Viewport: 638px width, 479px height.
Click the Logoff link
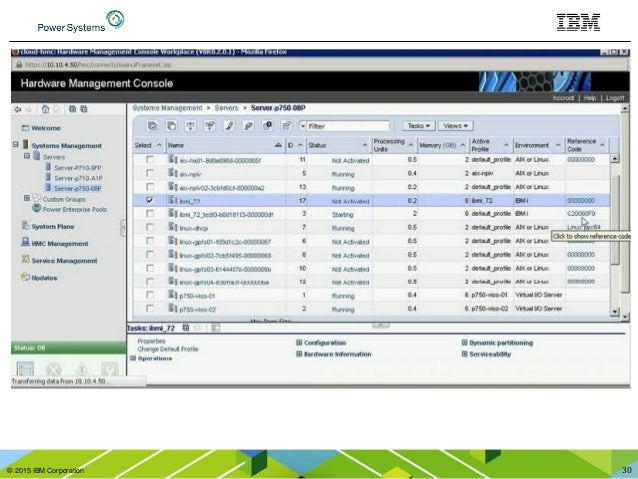point(615,98)
